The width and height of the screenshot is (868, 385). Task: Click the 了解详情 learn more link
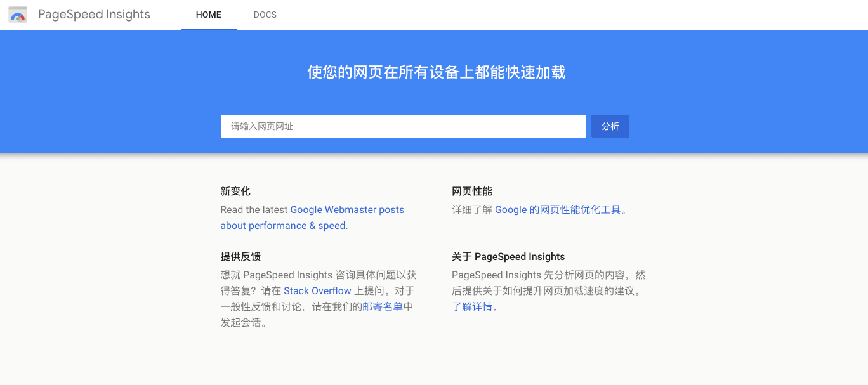[472, 307]
